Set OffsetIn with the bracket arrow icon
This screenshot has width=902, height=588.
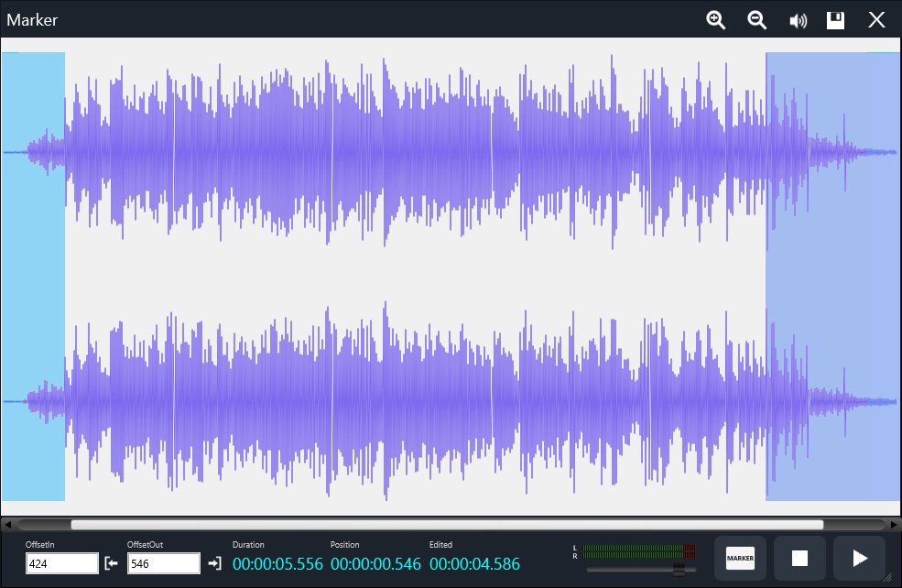(x=111, y=563)
